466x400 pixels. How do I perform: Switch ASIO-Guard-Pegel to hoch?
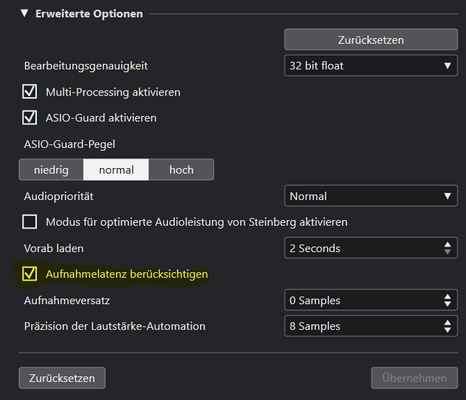click(x=181, y=170)
